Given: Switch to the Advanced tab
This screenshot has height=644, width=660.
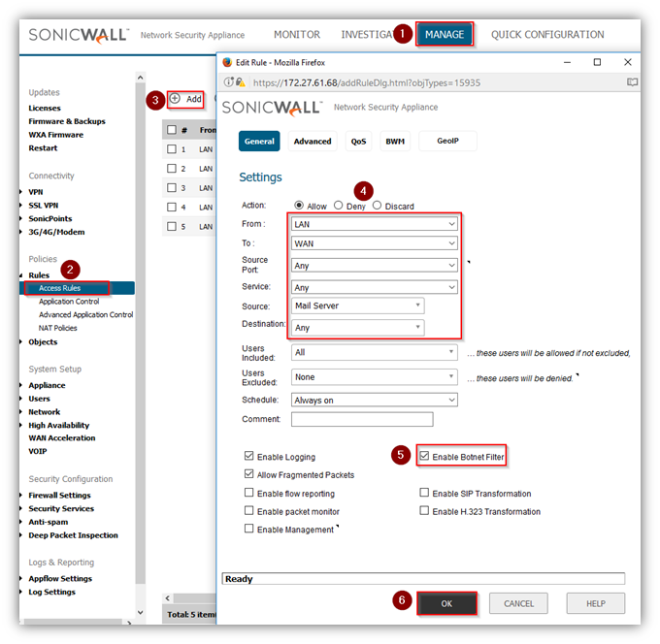Looking at the screenshot, I should [313, 141].
